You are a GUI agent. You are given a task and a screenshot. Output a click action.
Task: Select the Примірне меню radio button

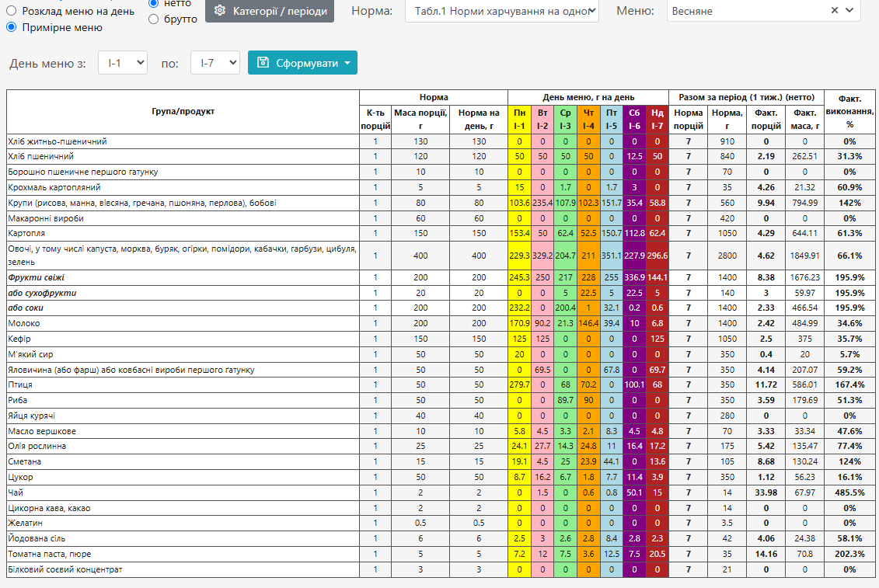pyautogui.click(x=11, y=27)
